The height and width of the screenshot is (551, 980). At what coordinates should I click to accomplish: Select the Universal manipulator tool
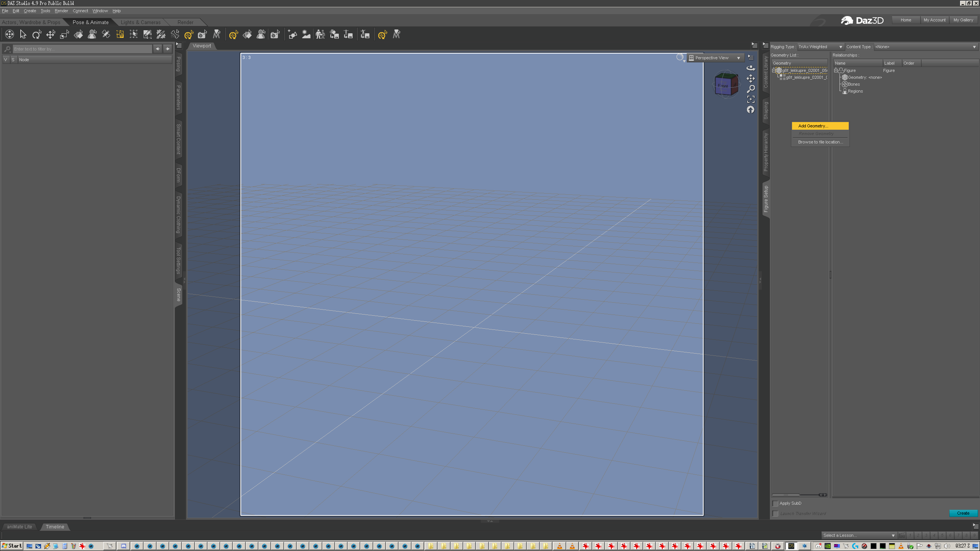10,35
